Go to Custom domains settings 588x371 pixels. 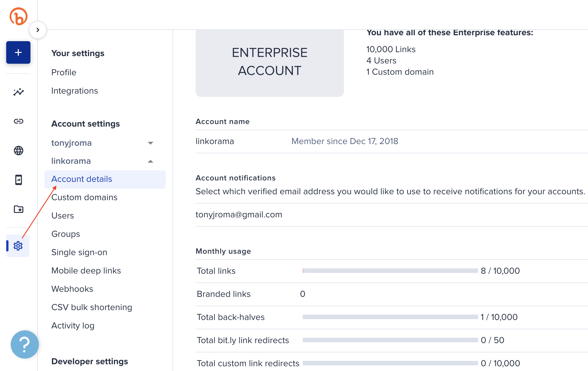click(84, 197)
